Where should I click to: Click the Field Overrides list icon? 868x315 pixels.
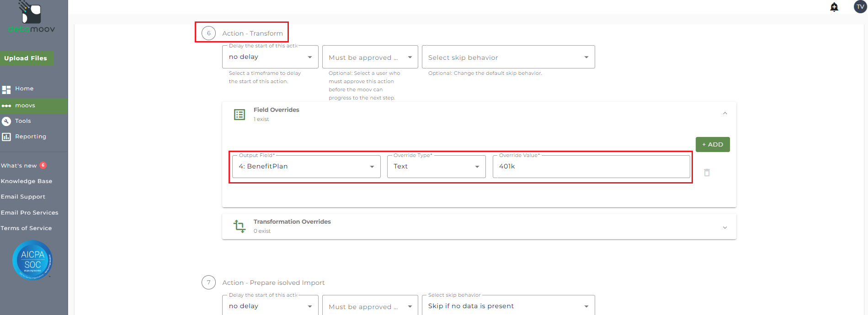coord(240,115)
